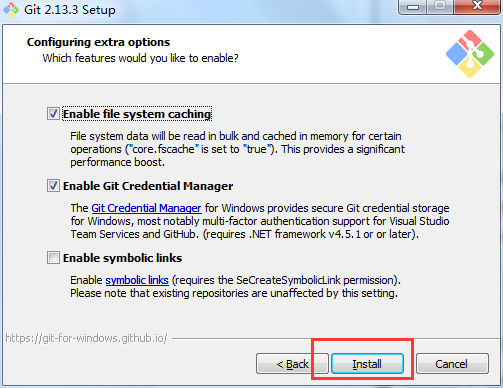Click the "Git 2.13.3 Setup" title bar text
Image resolution: width=503 pixels, height=388 pixels.
tap(70, 10)
